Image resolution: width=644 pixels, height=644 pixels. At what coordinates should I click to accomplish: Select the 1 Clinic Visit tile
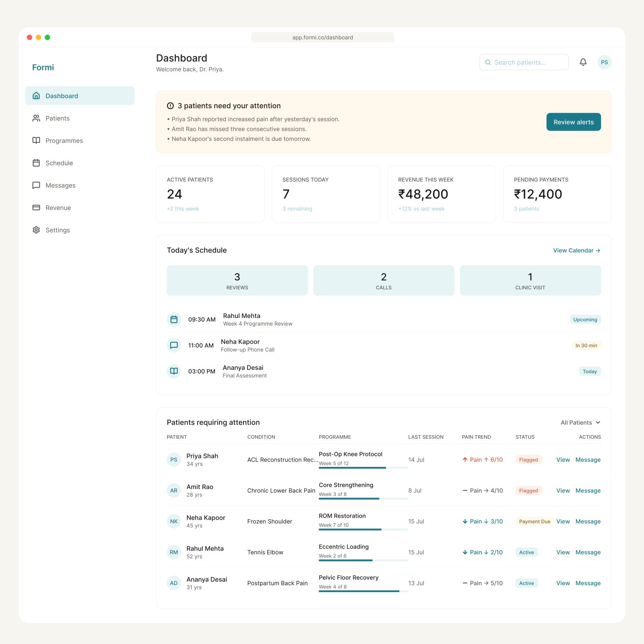coord(530,280)
